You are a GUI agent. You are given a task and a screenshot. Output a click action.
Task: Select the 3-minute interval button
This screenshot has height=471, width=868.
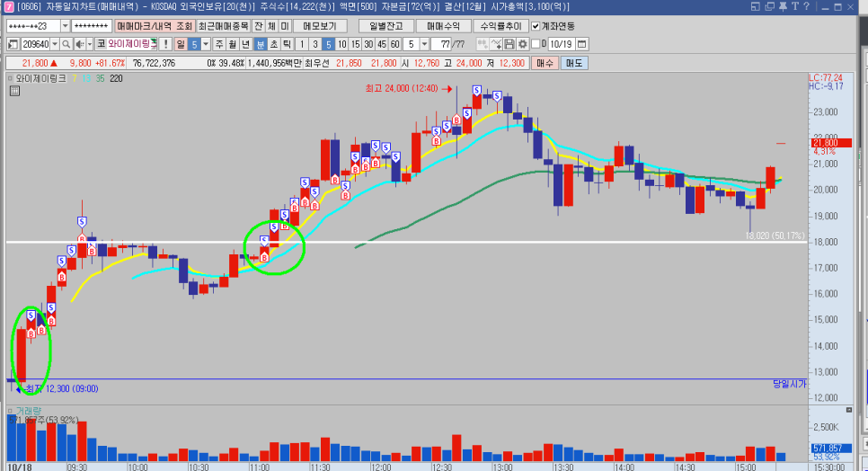315,44
